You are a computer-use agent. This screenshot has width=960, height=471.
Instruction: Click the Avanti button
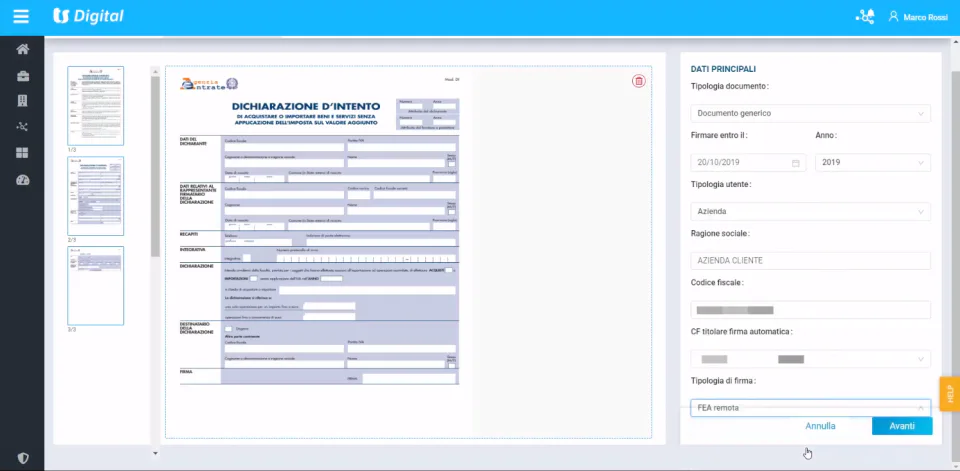902,426
